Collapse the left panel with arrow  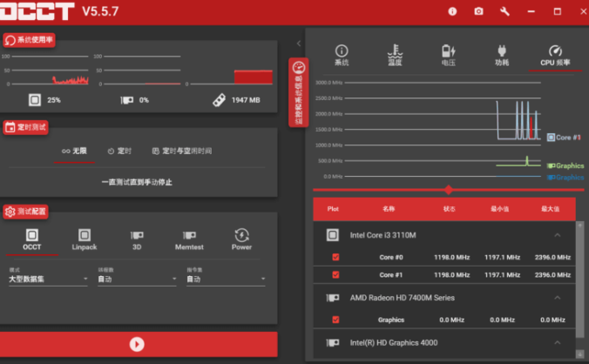(299, 44)
